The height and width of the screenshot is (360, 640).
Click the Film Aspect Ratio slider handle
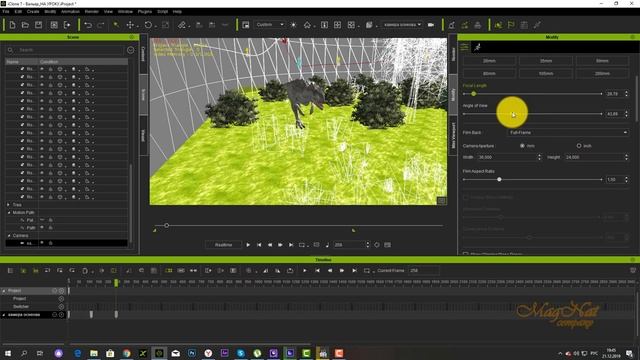499,180
